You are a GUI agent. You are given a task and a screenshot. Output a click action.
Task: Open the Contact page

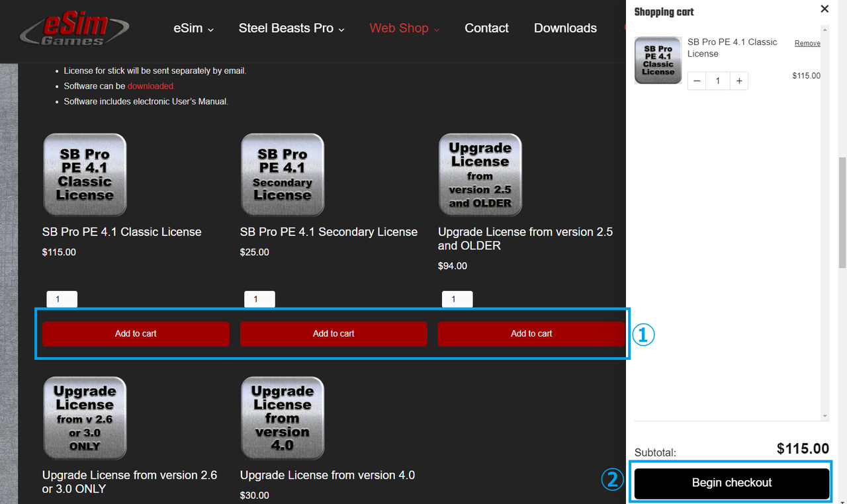coord(487,28)
